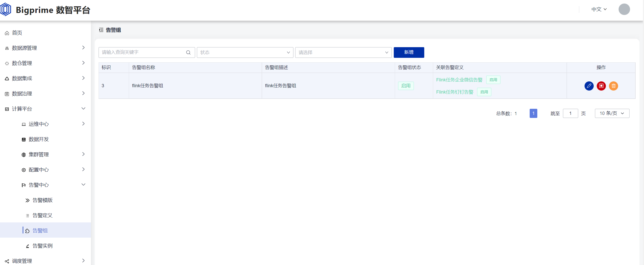Open Flink任务钉钉告警 link
This screenshot has width=644, height=265.
[x=455, y=92]
